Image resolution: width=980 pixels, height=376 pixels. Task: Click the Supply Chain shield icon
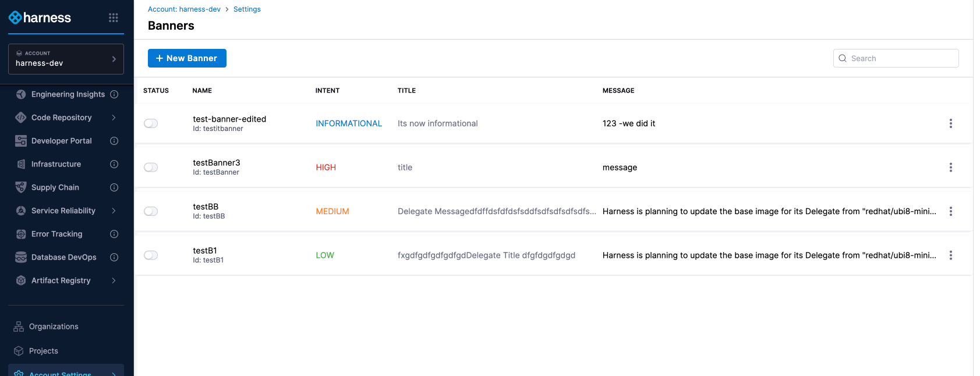coord(21,187)
